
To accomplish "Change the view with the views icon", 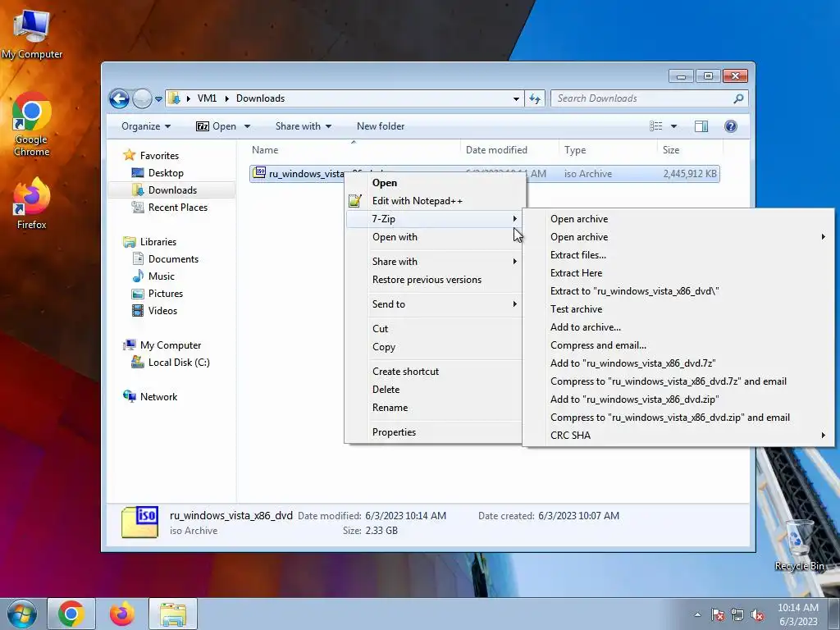I will point(655,126).
